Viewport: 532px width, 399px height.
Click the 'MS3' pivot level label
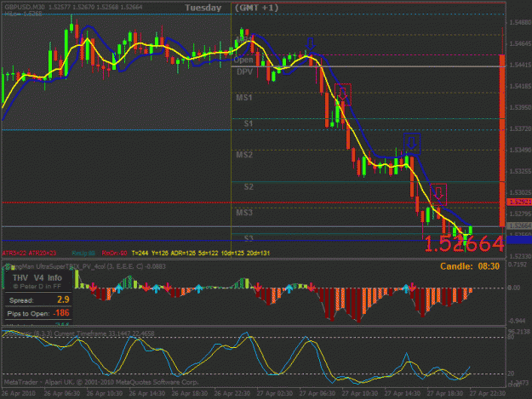(244, 213)
